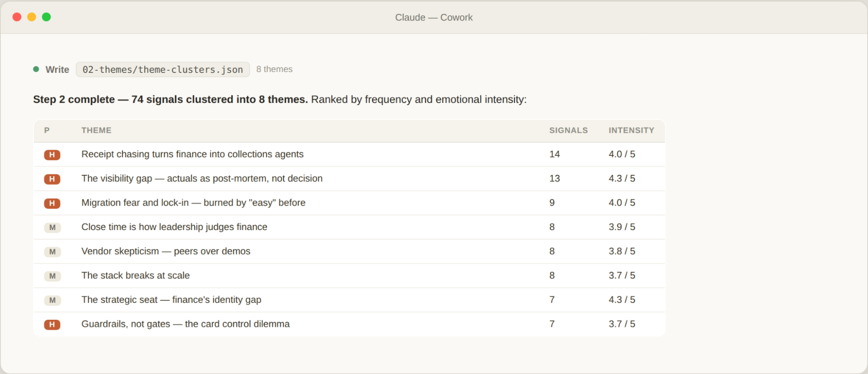The width and height of the screenshot is (868, 374).
Task: Open the 02-themes/theme-clusters.json file chip
Action: click(x=163, y=70)
